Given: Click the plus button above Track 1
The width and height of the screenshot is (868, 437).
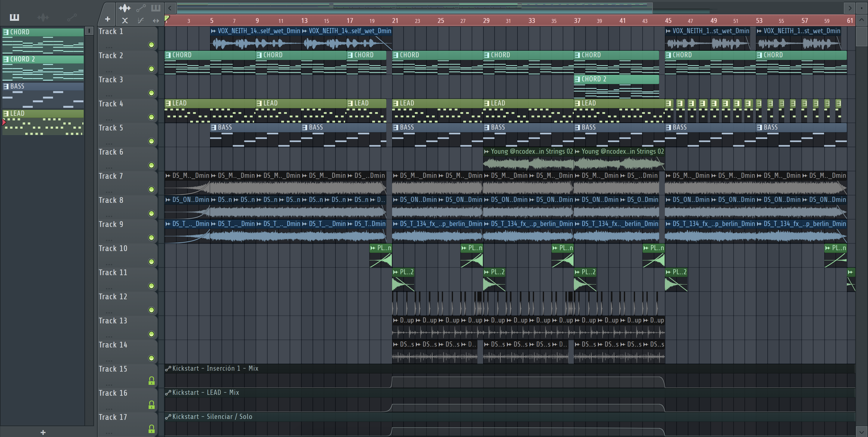Looking at the screenshot, I should (x=108, y=20).
